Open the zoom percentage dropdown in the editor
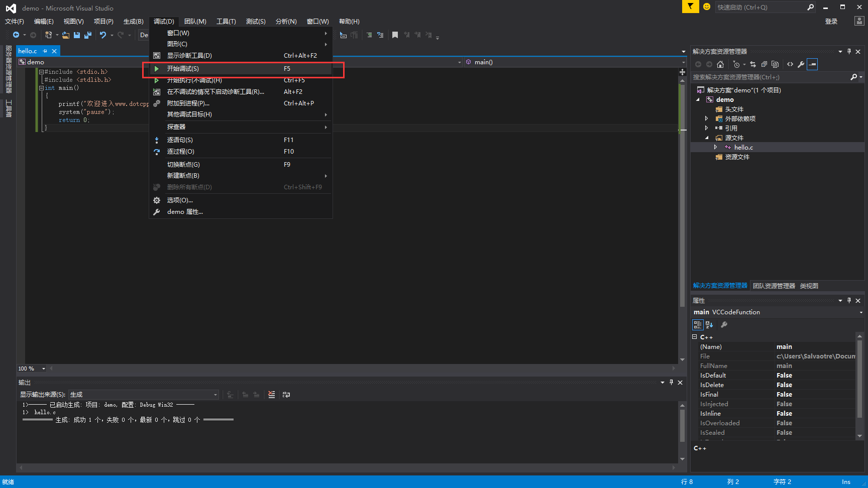Screen dimensions: 868x488 (43, 368)
